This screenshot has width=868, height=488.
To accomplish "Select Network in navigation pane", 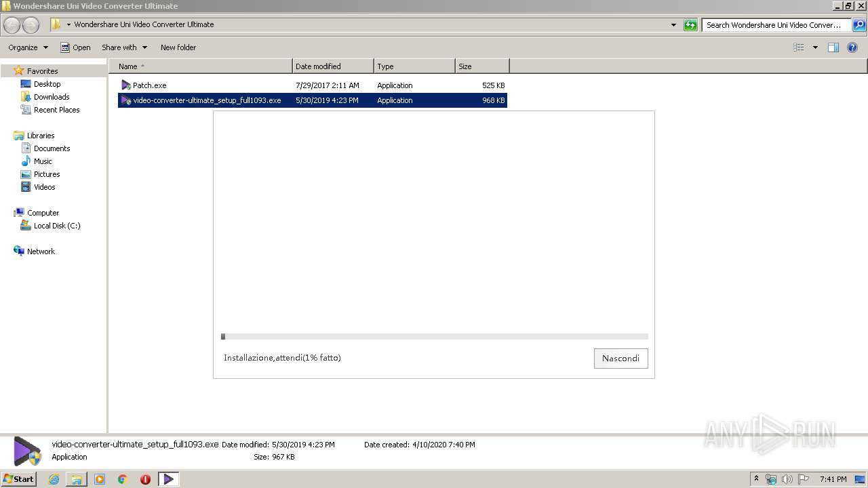I will click(41, 251).
